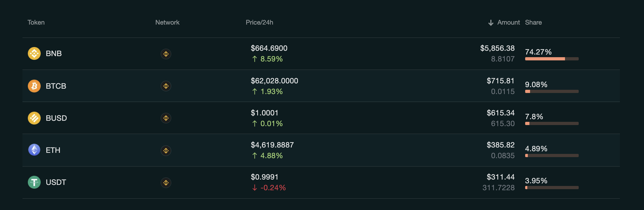This screenshot has height=210, width=644.
Task: Click the BUSD token icon
Action: click(34, 118)
